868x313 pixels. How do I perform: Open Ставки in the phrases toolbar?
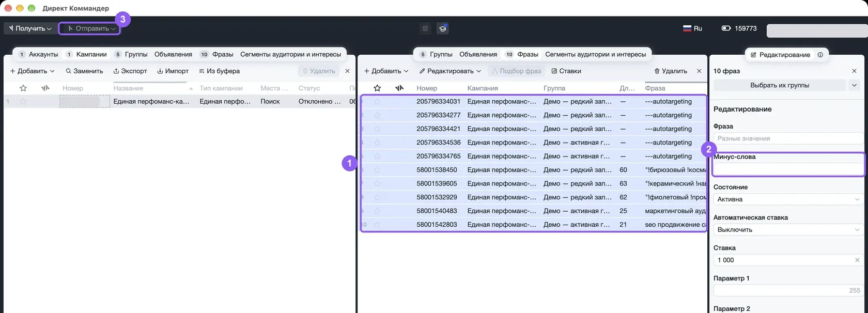(566, 71)
